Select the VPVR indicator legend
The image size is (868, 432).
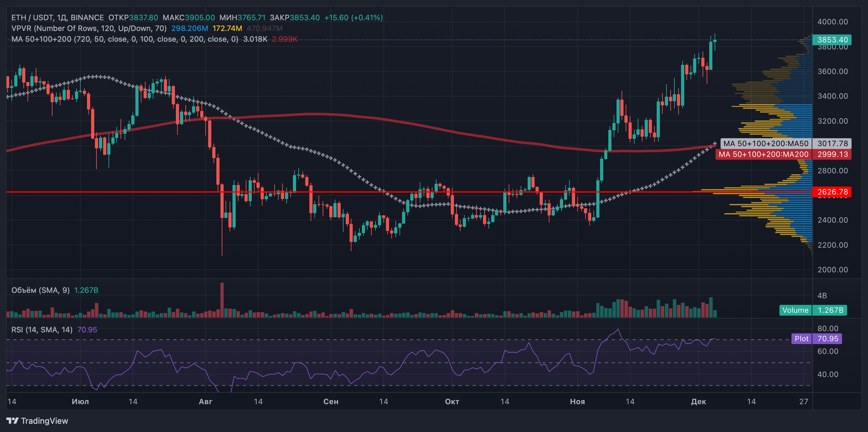[x=89, y=28]
